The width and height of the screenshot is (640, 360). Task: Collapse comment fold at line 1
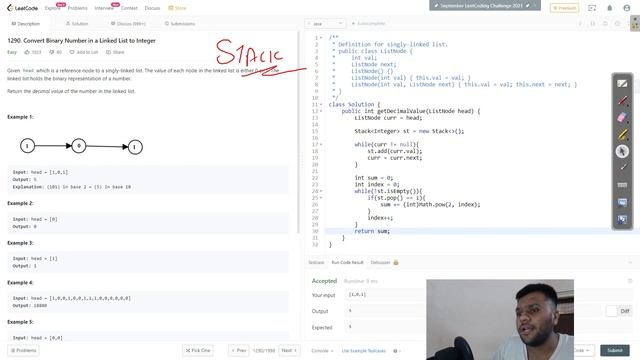coord(321,38)
